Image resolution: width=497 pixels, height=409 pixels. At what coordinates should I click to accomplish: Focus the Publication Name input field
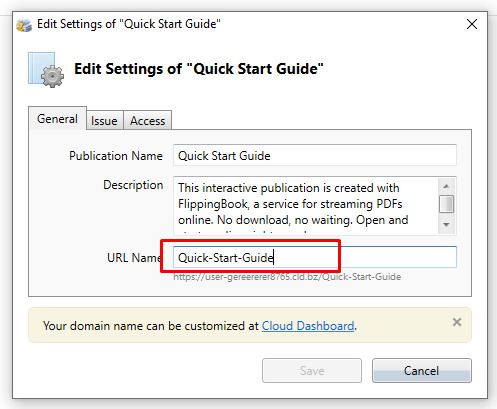pyautogui.click(x=315, y=155)
